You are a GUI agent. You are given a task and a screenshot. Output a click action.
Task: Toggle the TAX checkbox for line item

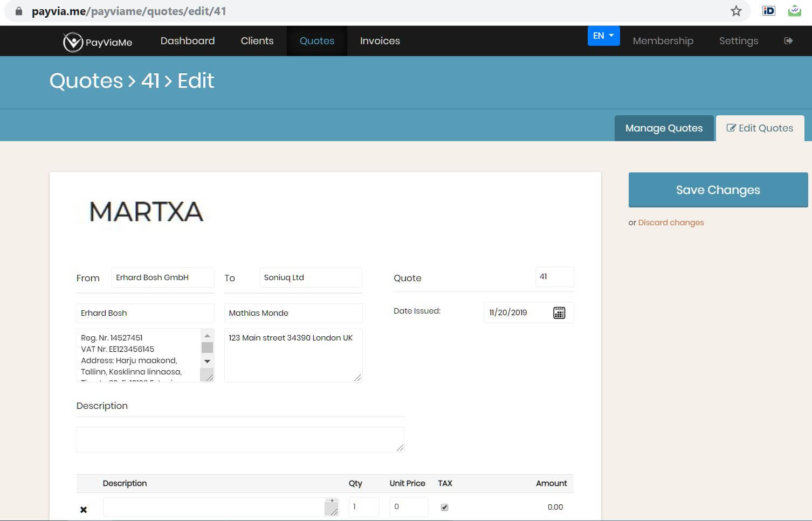tap(444, 507)
